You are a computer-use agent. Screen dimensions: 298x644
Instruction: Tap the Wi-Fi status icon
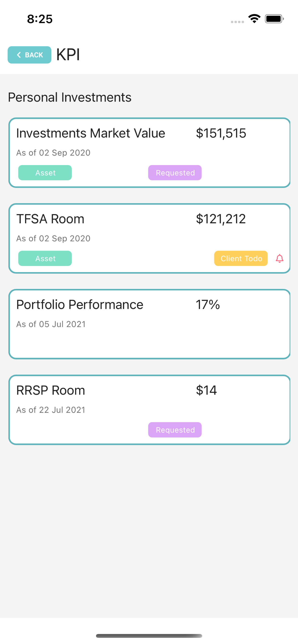[254, 19]
